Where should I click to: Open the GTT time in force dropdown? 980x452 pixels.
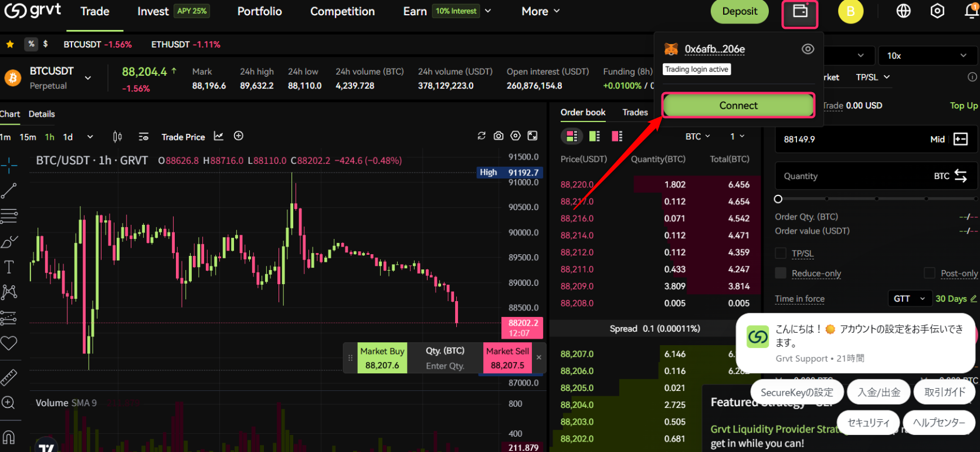click(x=909, y=299)
